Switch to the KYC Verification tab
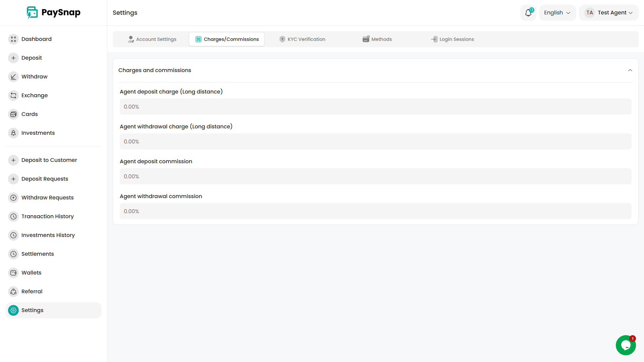The image size is (644, 362). (302, 39)
